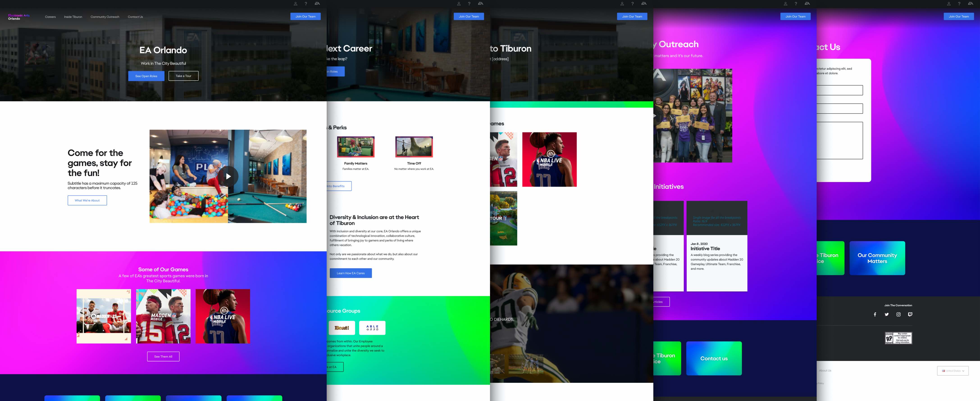Select Community Outreach in the navigation bar
The width and height of the screenshot is (980, 401).
point(105,17)
